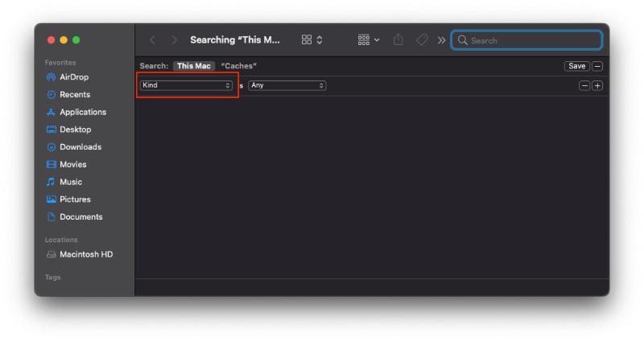Set search scope to "Caches"
Screen dimensions: 644x342
point(238,66)
